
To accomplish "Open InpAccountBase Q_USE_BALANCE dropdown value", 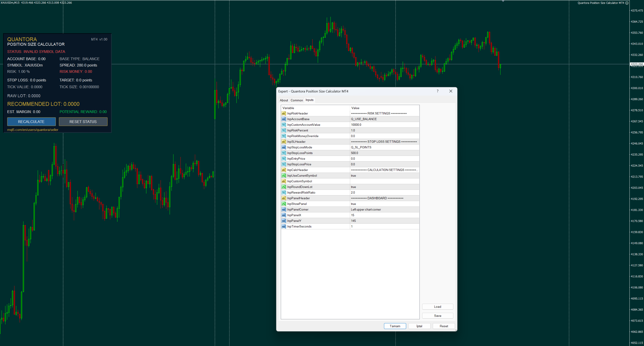I will coord(384,119).
